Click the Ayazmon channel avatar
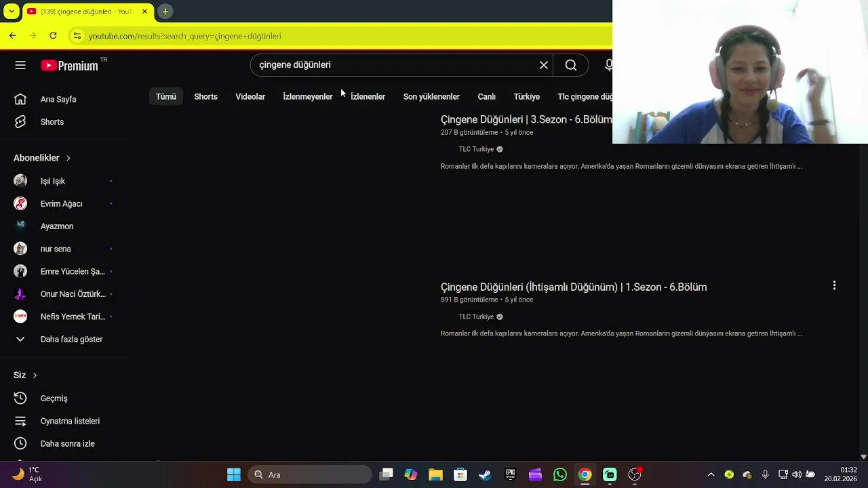The width and height of the screenshot is (868, 488). coord(20,226)
